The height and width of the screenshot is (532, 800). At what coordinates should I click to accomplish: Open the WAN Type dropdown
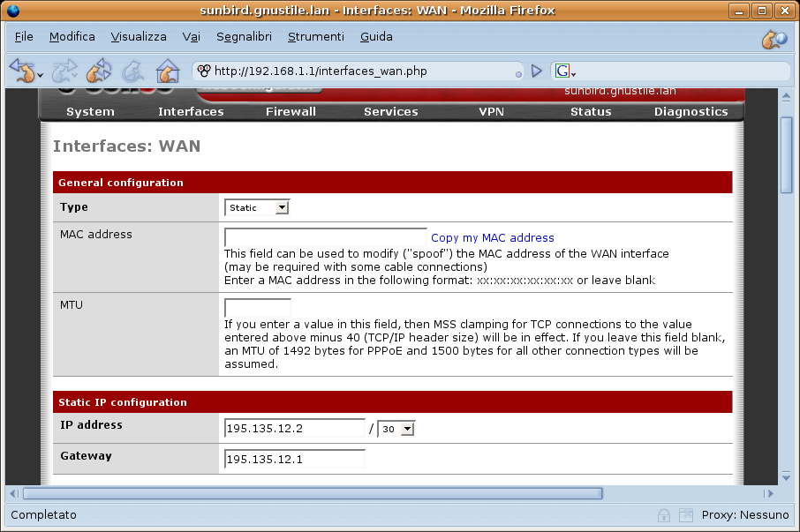tap(257, 207)
